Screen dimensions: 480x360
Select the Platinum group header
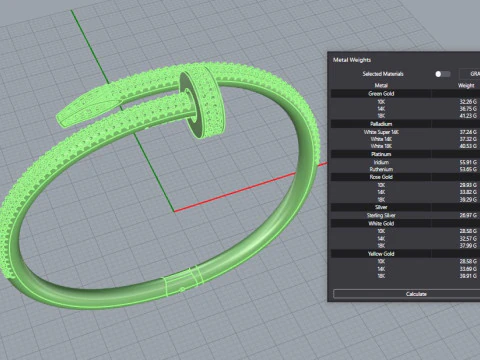click(x=405, y=154)
